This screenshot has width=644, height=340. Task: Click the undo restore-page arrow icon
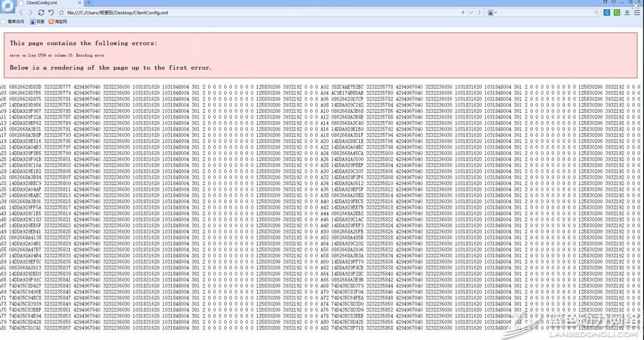(x=51, y=12)
